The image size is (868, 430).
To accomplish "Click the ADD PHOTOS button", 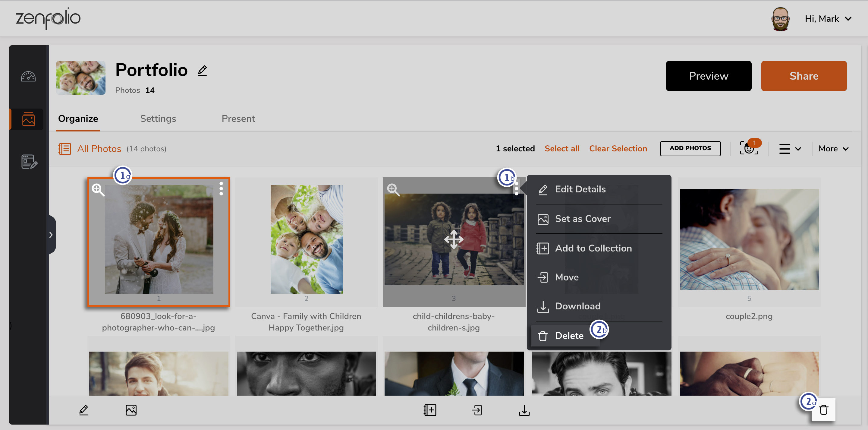I will coord(690,148).
